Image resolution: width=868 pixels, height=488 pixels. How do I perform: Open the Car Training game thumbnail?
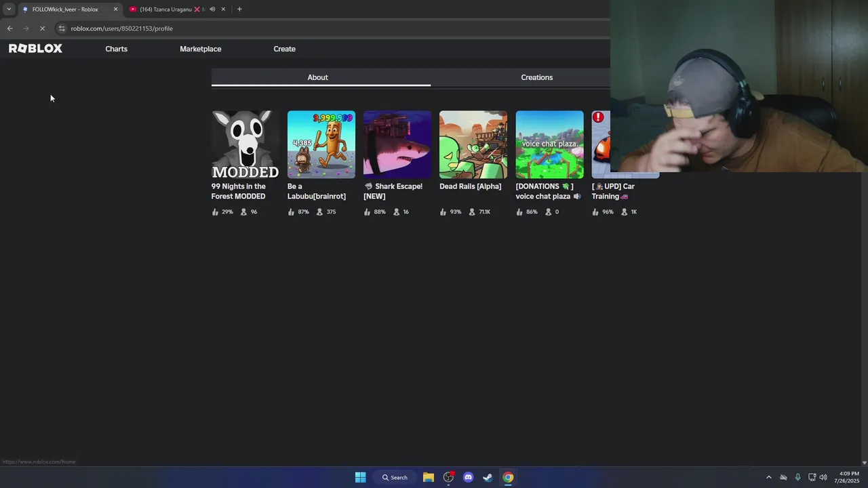coord(601,144)
